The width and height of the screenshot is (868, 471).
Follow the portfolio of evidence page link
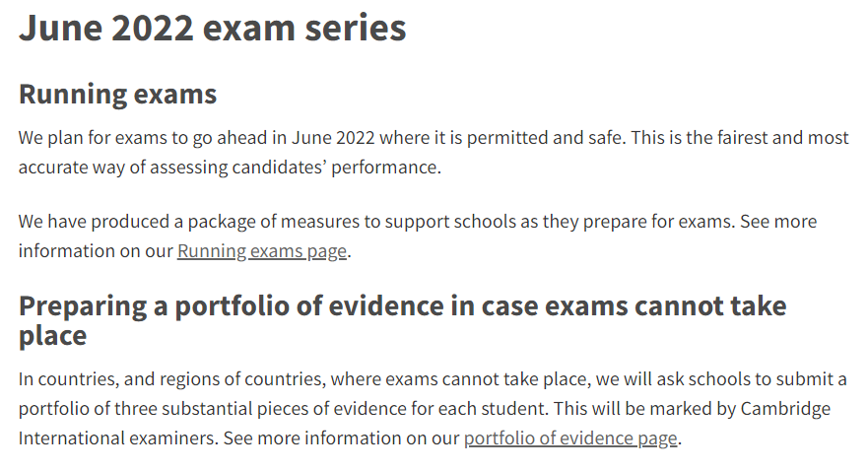569,438
